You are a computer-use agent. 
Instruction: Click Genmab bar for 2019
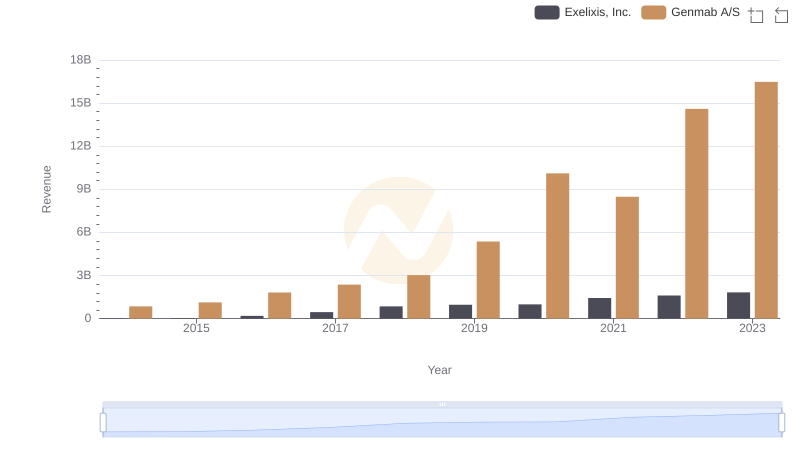488,280
